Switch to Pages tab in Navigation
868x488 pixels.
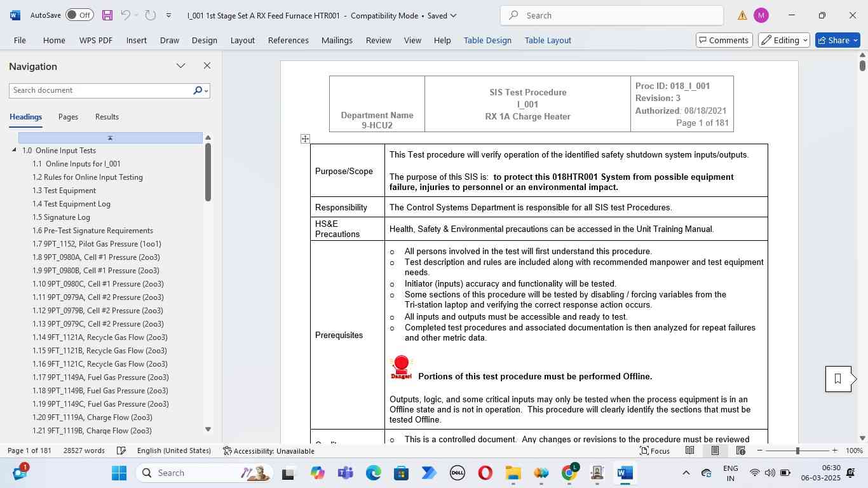(x=68, y=117)
